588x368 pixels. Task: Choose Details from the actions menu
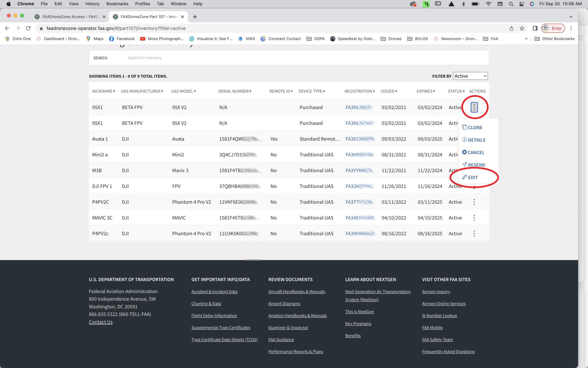click(x=473, y=140)
